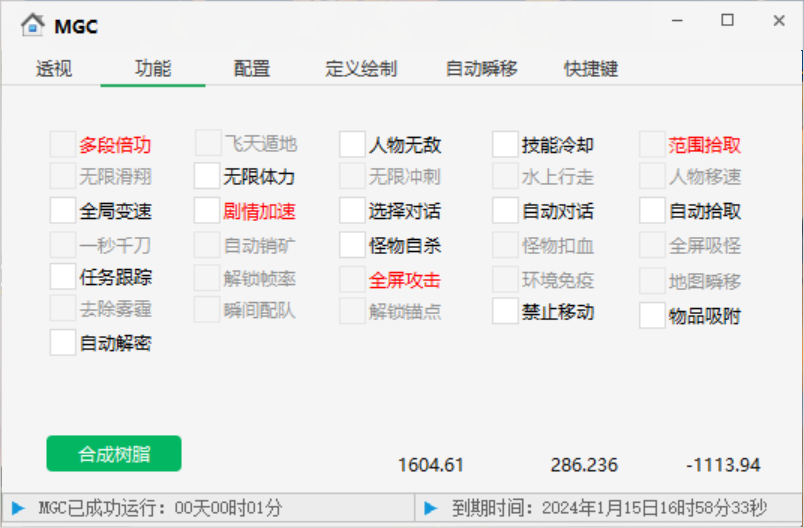Enable the 怪物自杀 checkbox
The height and width of the screenshot is (528, 804).
click(352, 245)
